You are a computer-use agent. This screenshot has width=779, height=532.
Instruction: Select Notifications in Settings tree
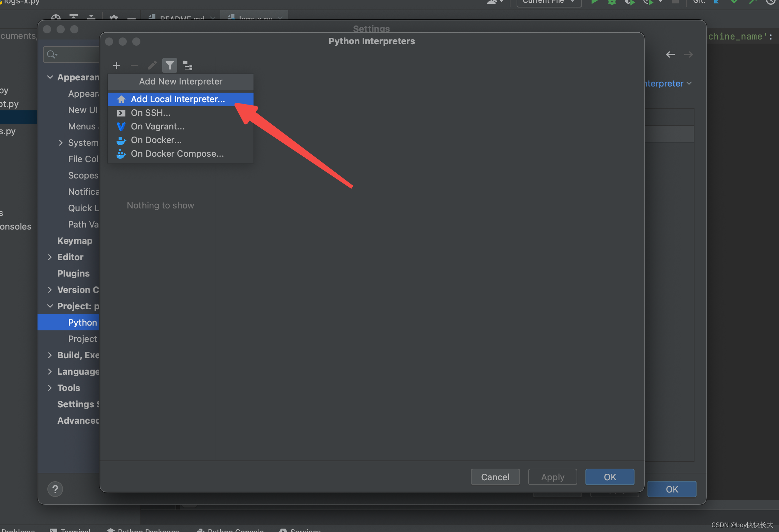point(84,192)
